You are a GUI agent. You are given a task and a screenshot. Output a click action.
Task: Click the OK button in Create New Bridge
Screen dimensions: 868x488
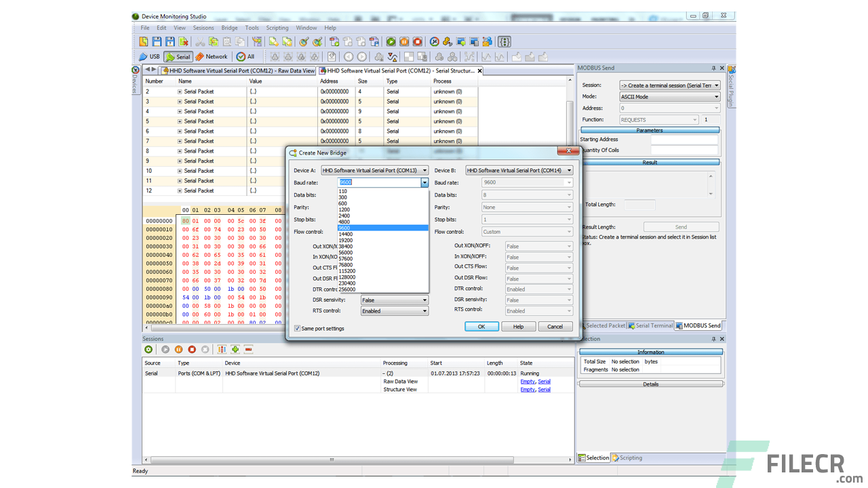point(481,326)
